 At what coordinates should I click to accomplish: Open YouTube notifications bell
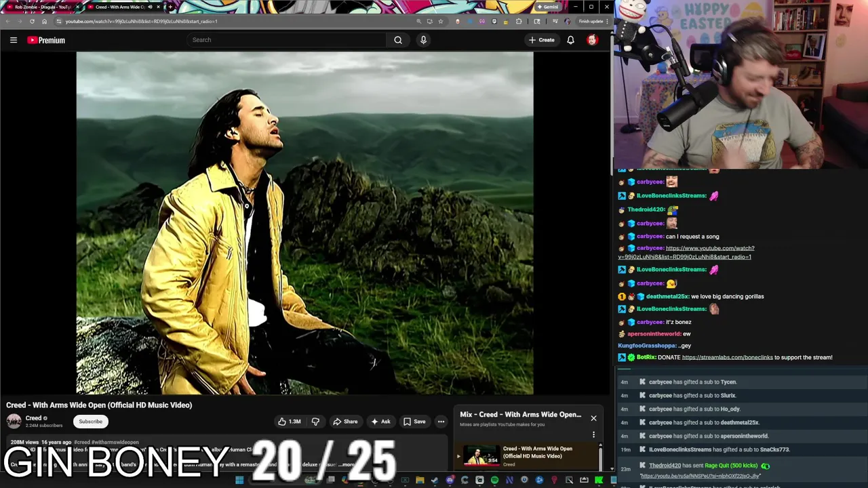[570, 40]
